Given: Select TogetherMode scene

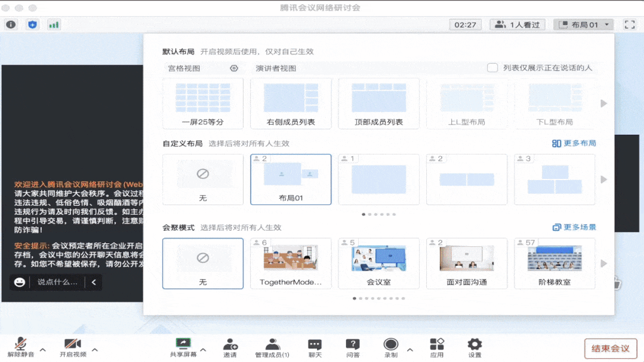Looking at the screenshot, I should pos(291,264).
